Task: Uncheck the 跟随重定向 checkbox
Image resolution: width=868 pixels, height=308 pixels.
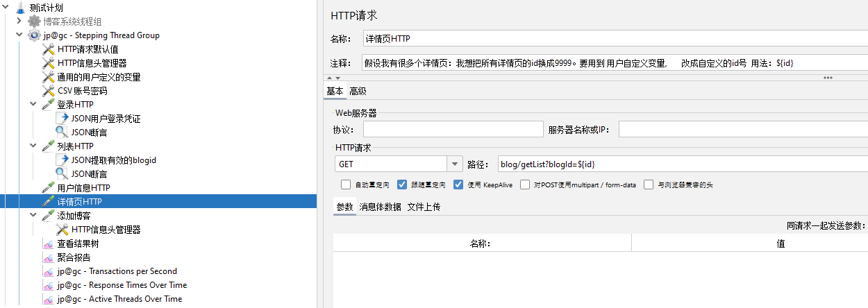Action: (x=402, y=185)
